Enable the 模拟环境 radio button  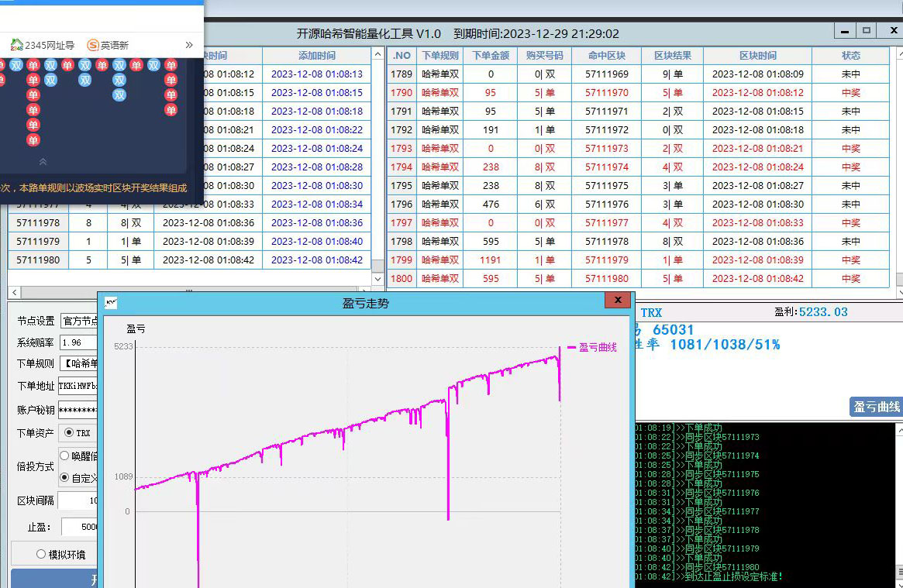click(41, 554)
